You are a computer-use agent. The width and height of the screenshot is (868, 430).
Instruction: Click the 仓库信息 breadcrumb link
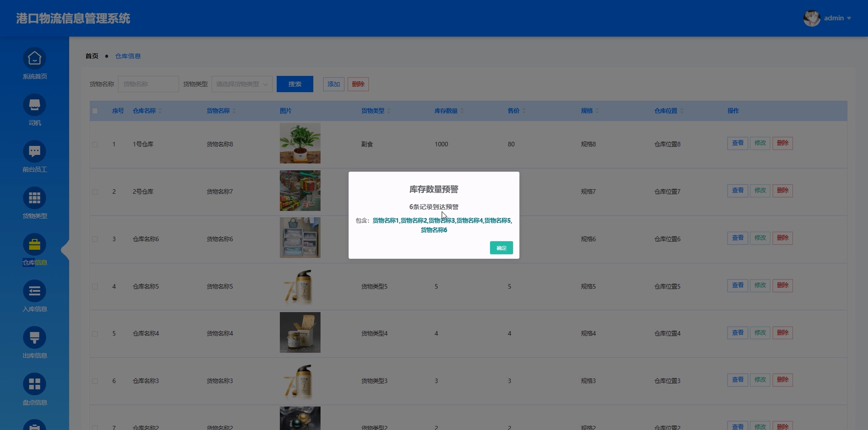(x=128, y=56)
